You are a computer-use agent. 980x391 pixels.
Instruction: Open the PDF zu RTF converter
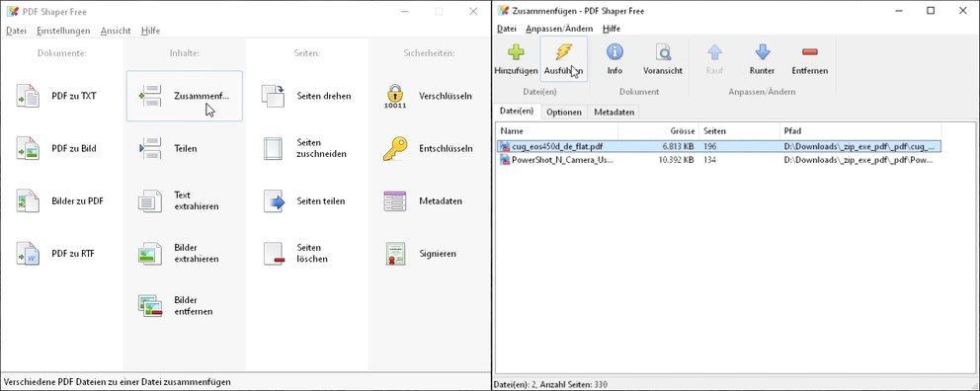[x=61, y=254]
